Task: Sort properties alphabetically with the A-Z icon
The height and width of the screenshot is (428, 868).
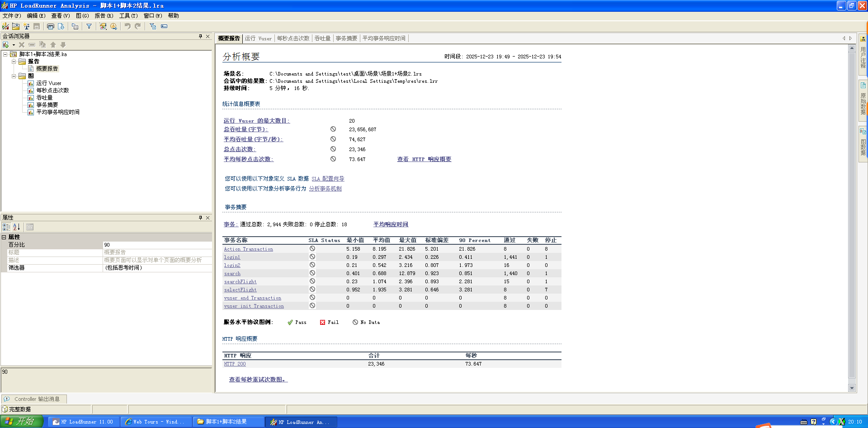Action: 16,227
